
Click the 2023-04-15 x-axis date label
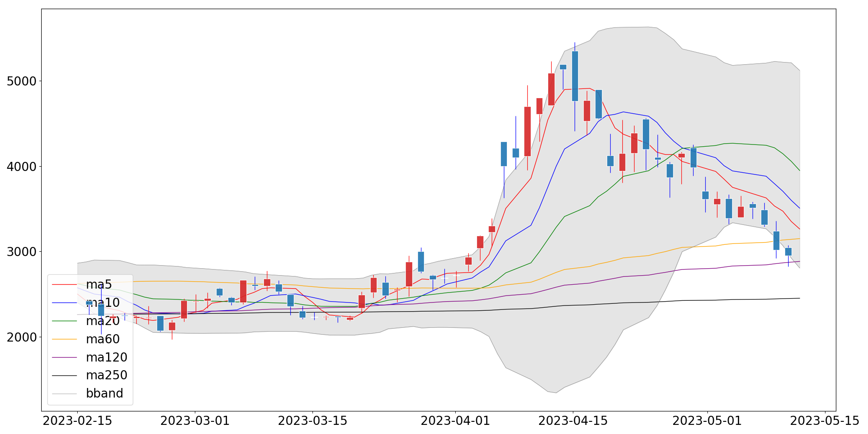[x=573, y=421]
